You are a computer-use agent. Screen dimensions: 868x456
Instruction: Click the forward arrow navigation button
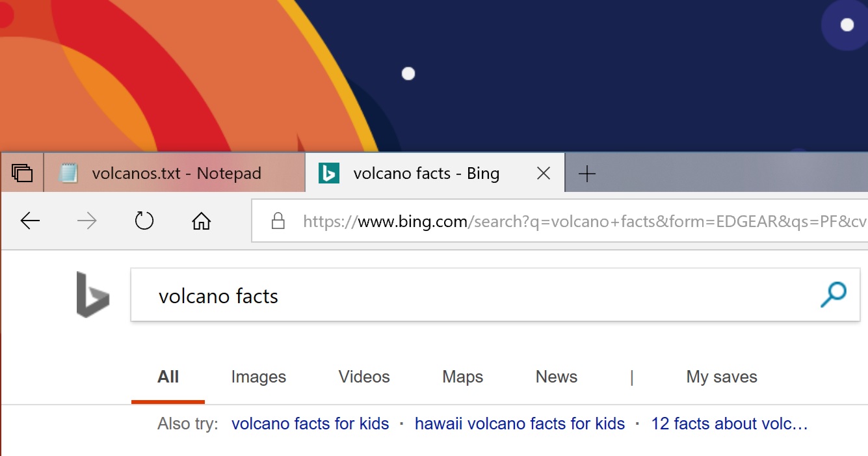(86, 221)
